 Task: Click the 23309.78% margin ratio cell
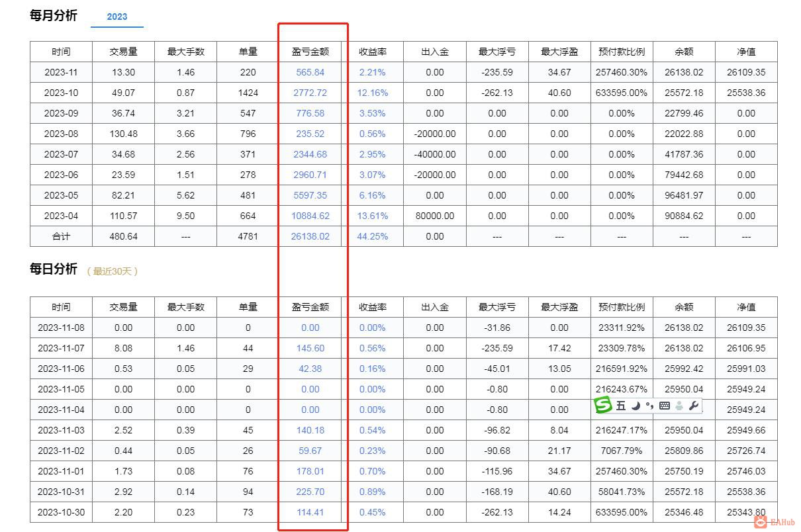click(622, 348)
